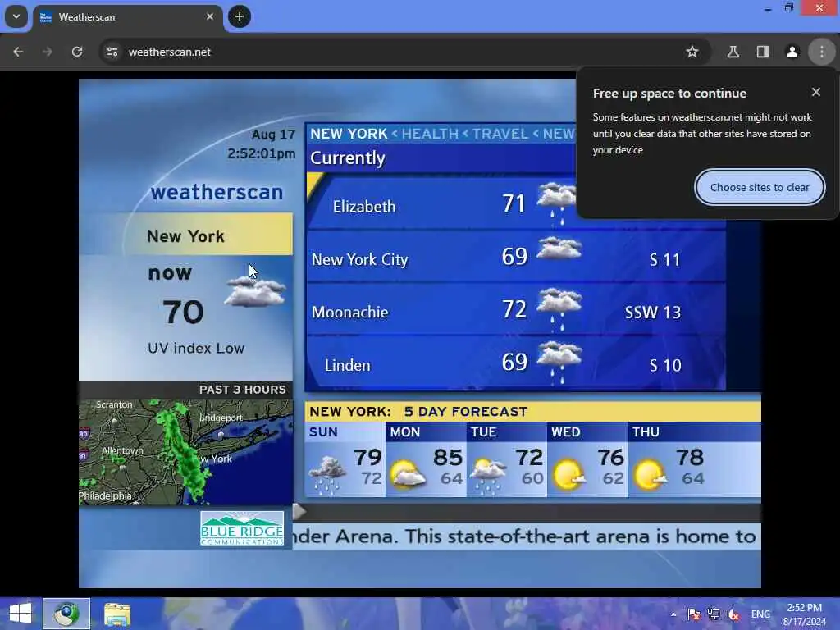Click the rain cloud icon for Linden
This screenshot has width=840, height=630.
click(559, 363)
